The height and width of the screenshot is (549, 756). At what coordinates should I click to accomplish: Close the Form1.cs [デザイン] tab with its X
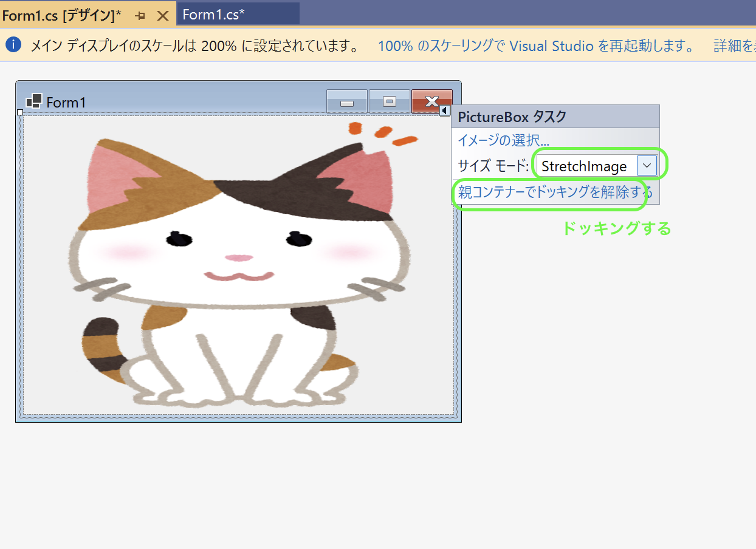pos(163,16)
